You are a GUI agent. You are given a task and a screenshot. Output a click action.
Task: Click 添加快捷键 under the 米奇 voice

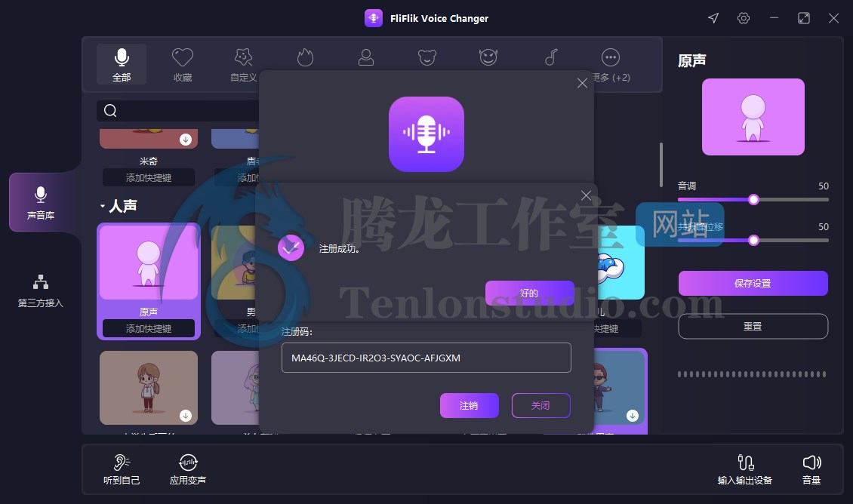pyautogui.click(x=149, y=178)
